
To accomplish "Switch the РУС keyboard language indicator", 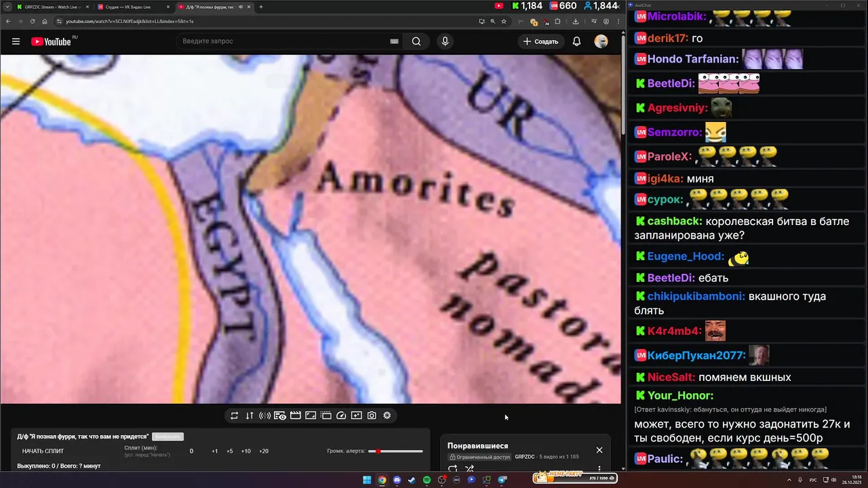I will 812,480.
